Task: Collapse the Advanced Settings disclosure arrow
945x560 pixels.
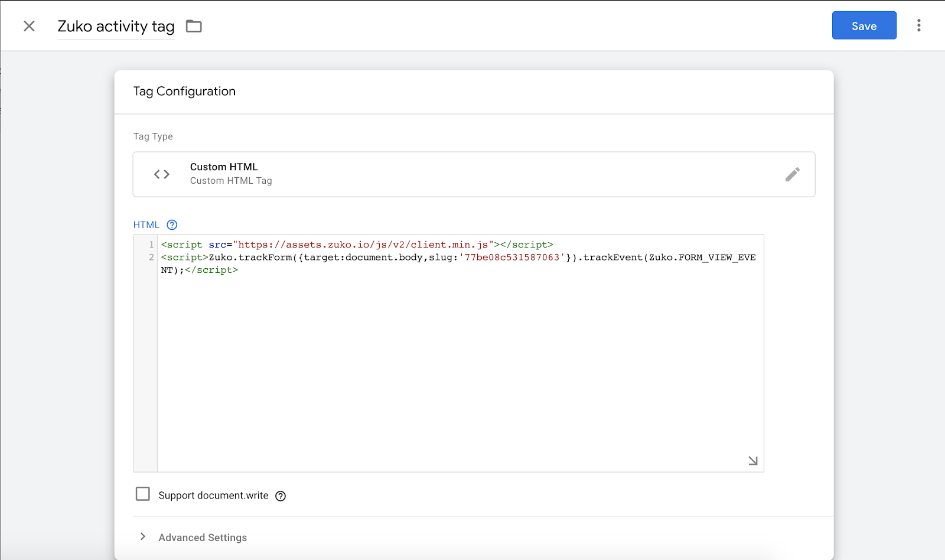Action: [142, 536]
